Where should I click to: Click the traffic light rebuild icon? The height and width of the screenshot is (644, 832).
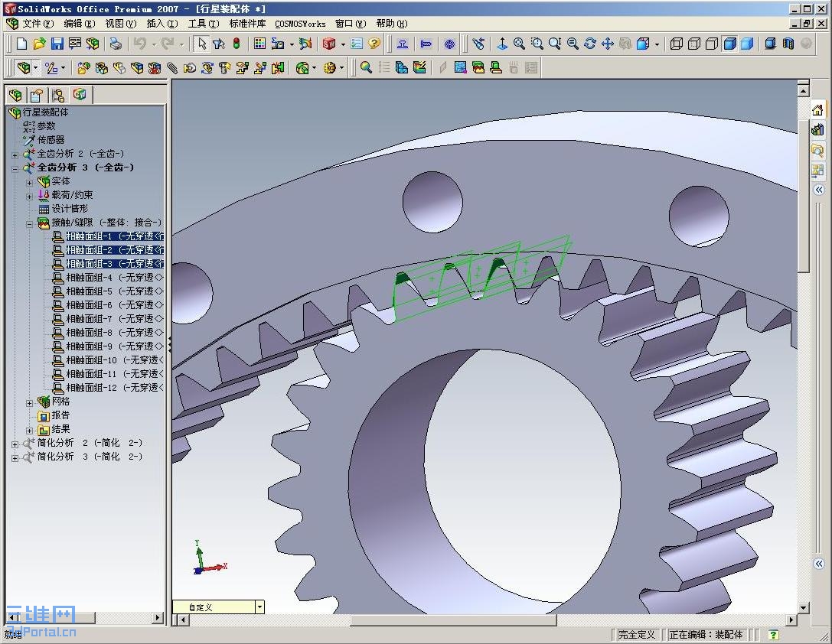click(236, 44)
